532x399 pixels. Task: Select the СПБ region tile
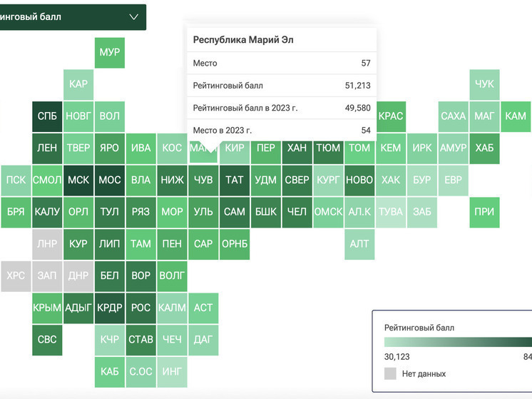(47, 116)
